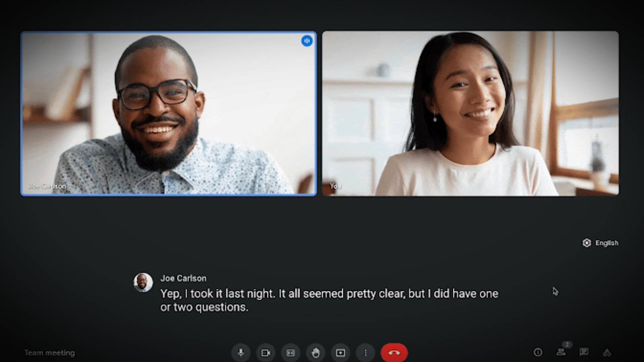Select your own video tile
Screen dimensions: 644x362
(x=471, y=113)
